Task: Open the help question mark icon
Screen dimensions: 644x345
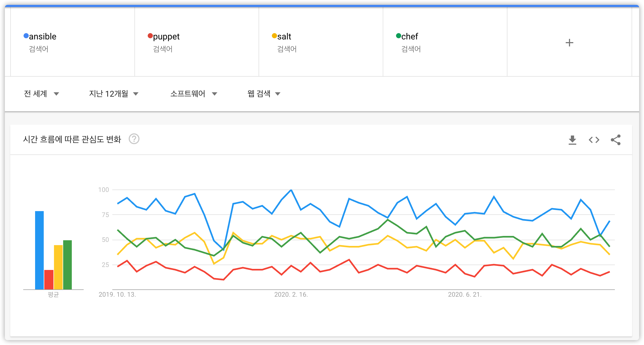Action: pos(134,139)
